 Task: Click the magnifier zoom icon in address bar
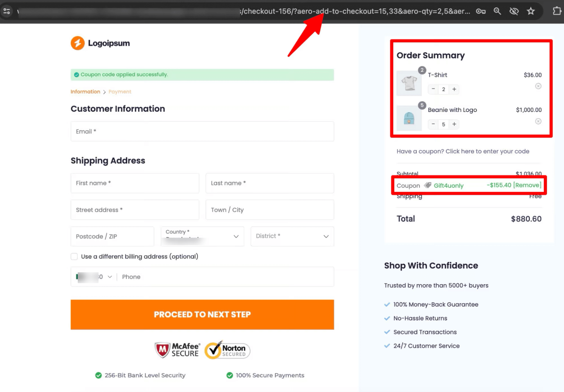[497, 11]
